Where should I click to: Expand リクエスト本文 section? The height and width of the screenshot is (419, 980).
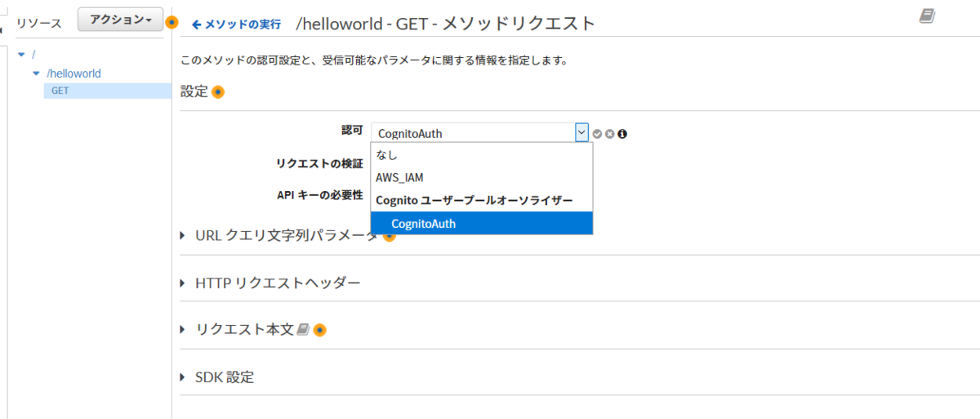tap(237, 330)
